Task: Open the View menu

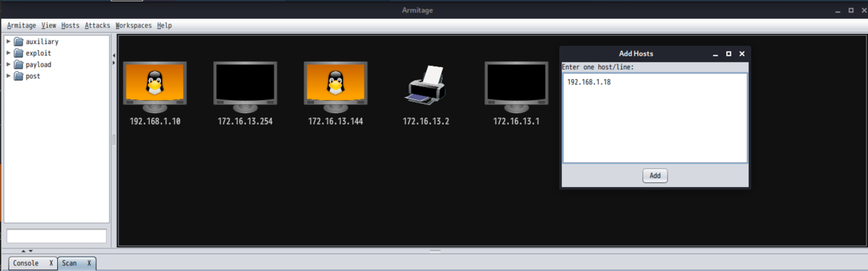Action: coord(48,25)
